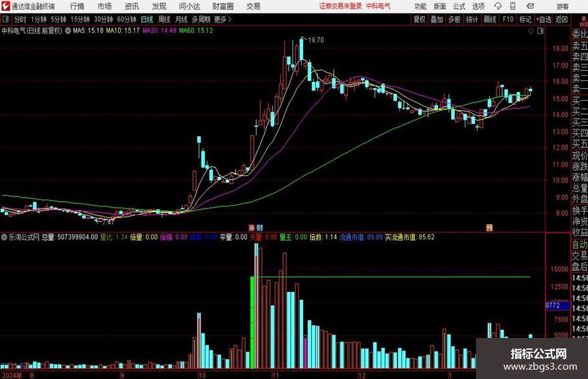588x379 pixels.
Task: Switch to 60分钟 period
Action: coord(126,19)
